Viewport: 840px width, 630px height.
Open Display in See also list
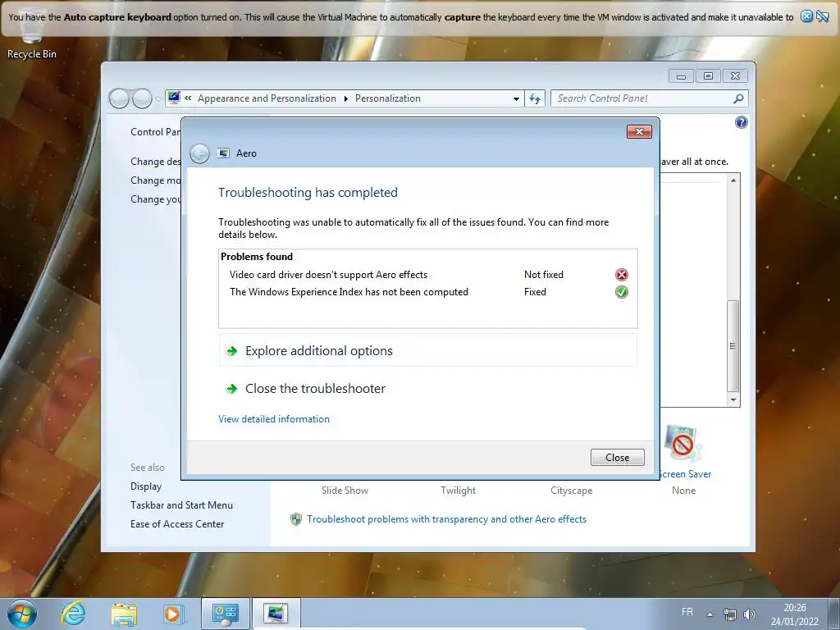pyautogui.click(x=146, y=486)
